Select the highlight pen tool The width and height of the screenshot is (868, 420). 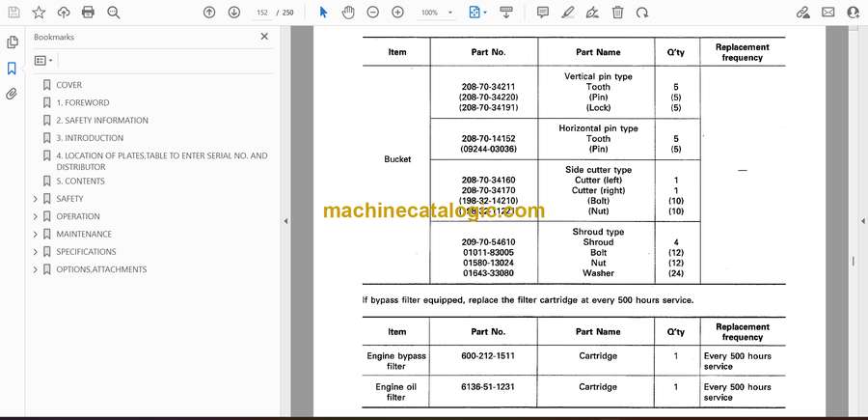[567, 13]
